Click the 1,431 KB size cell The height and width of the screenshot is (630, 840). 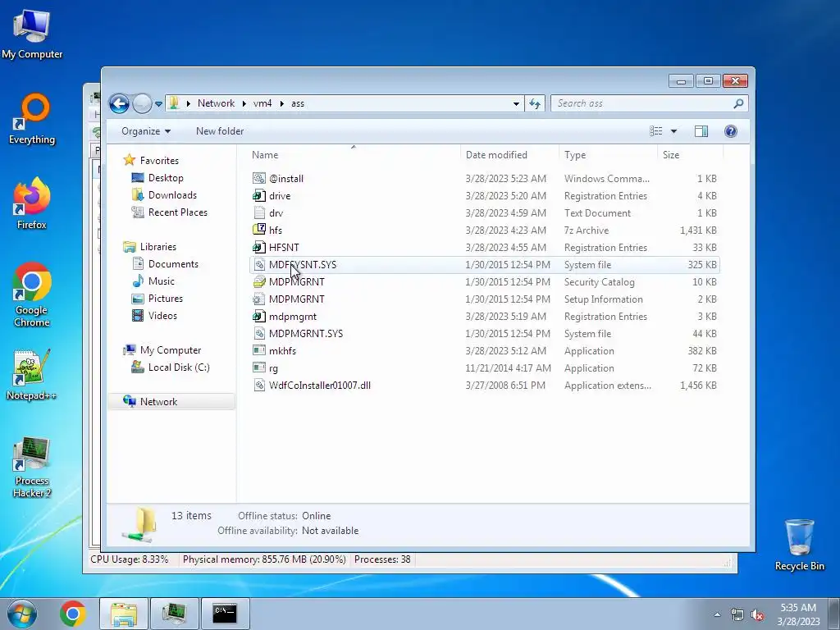coord(698,231)
